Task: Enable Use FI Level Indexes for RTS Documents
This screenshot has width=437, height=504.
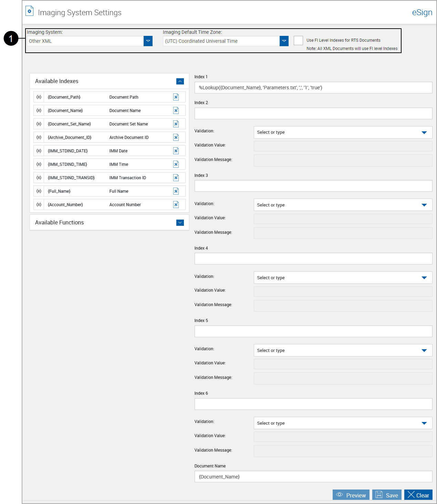Action: tap(298, 40)
